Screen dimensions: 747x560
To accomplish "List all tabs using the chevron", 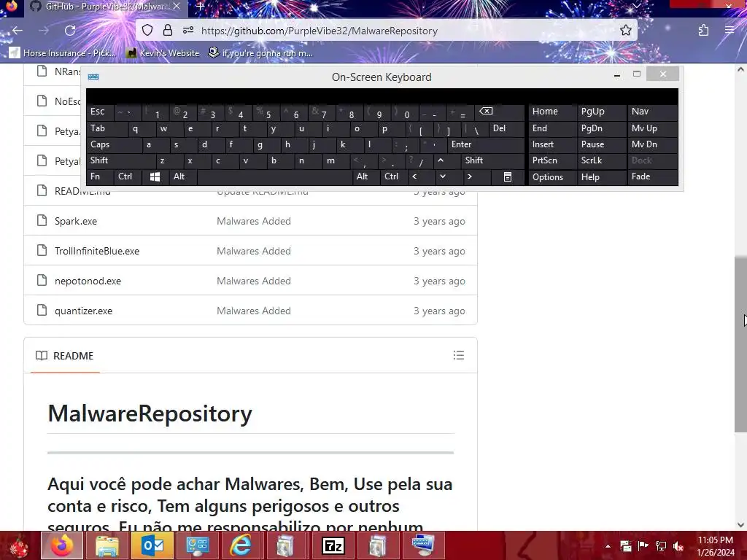I will coord(636,6).
